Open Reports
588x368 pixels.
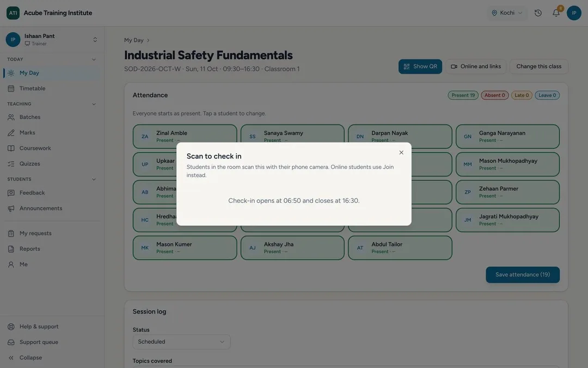click(x=52, y=249)
